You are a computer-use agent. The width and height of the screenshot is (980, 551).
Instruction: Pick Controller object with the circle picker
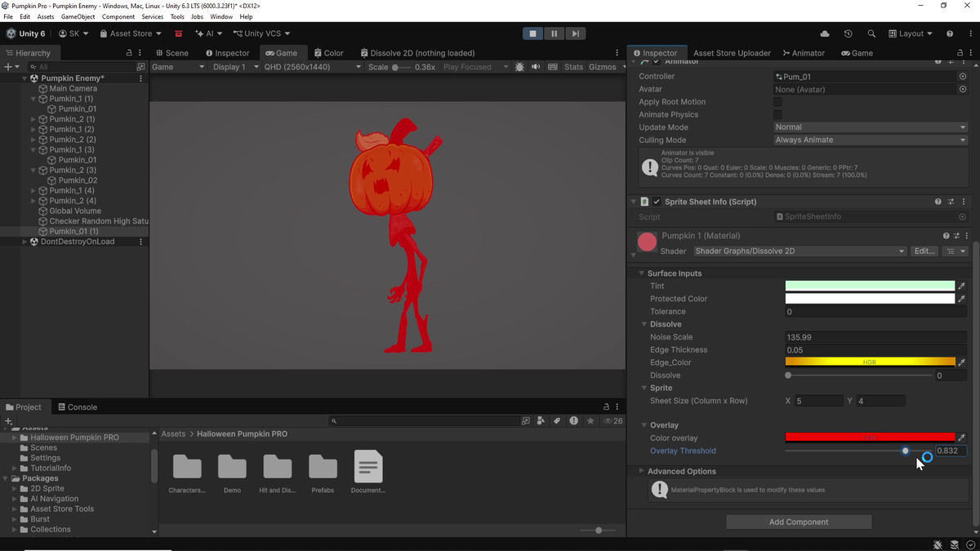[x=962, y=76]
